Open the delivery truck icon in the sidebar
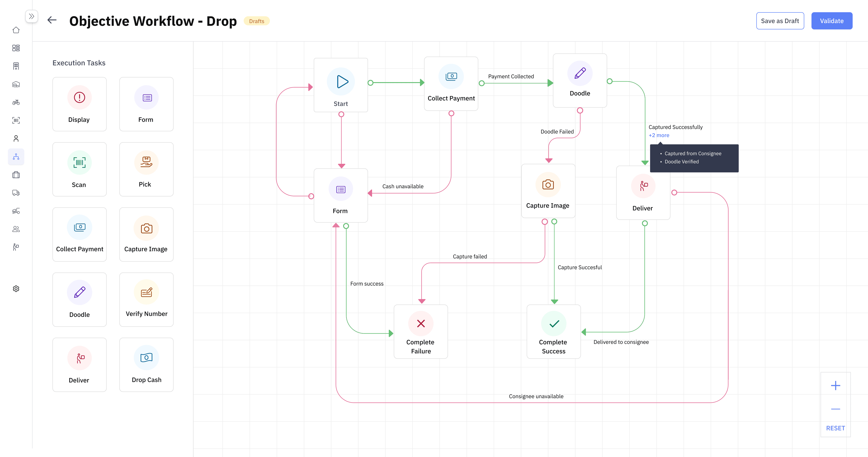The width and height of the screenshot is (868, 457). [16, 193]
